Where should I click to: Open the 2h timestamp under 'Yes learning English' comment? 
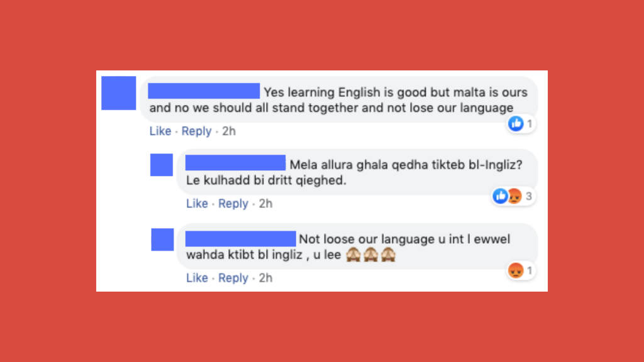point(229,131)
